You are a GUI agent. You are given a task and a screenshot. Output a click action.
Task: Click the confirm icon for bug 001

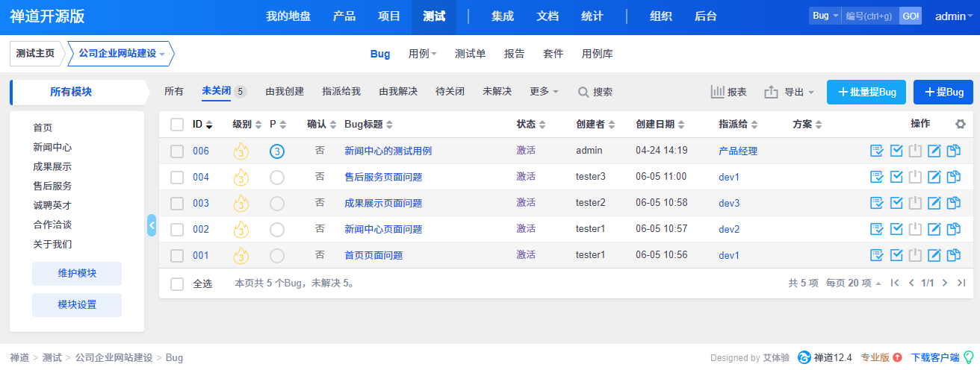tap(877, 256)
